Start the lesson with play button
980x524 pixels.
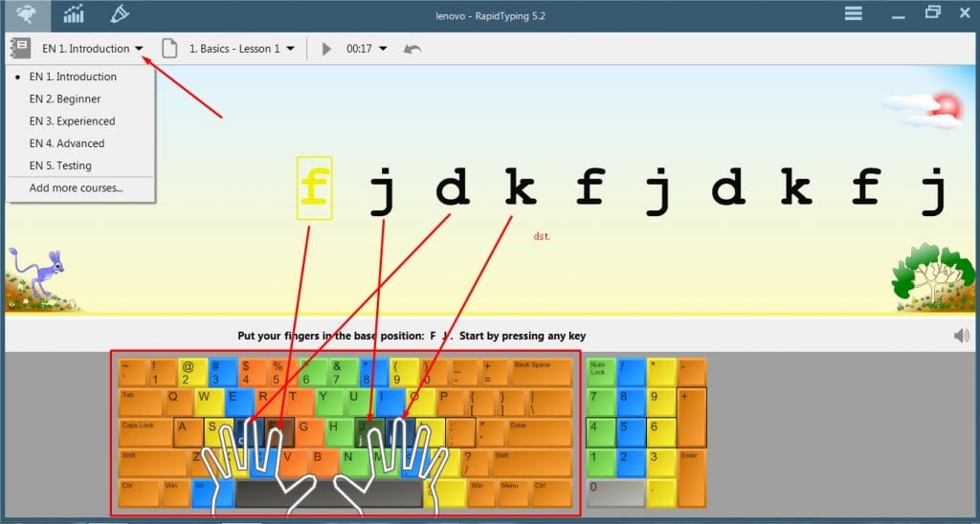(x=325, y=49)
